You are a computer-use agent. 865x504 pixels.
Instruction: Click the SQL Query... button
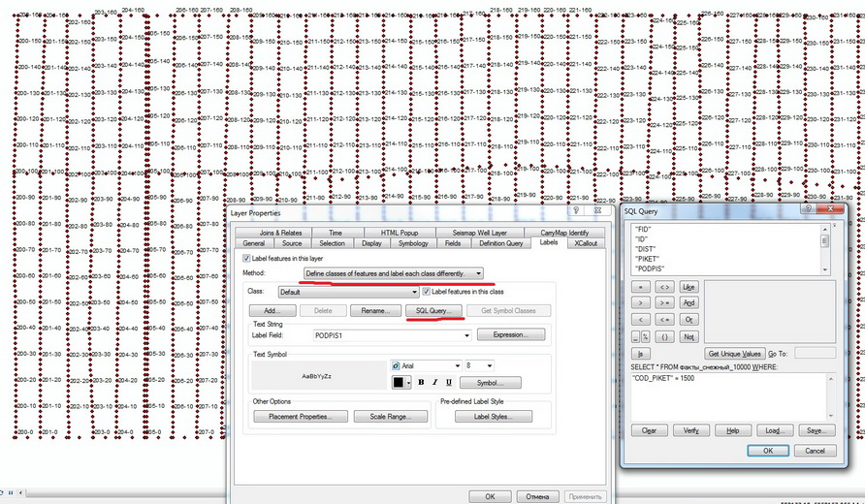click(x=432, y=310)
